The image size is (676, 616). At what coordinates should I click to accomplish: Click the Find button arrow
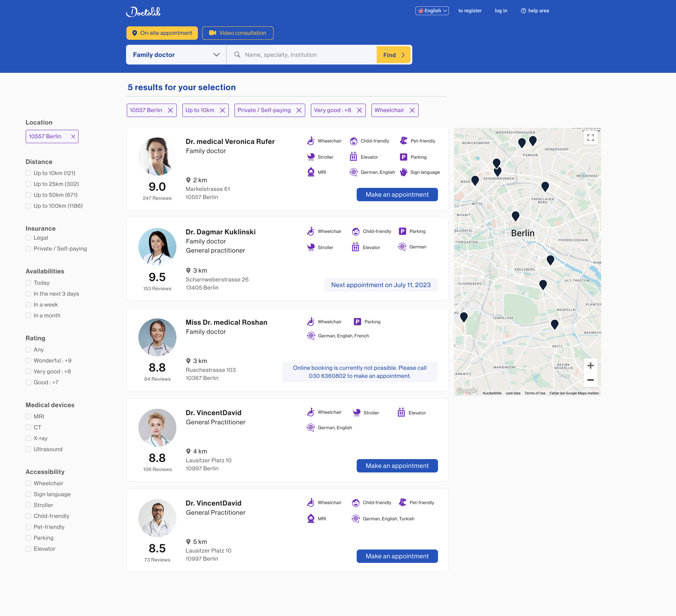tap(403, 55)
